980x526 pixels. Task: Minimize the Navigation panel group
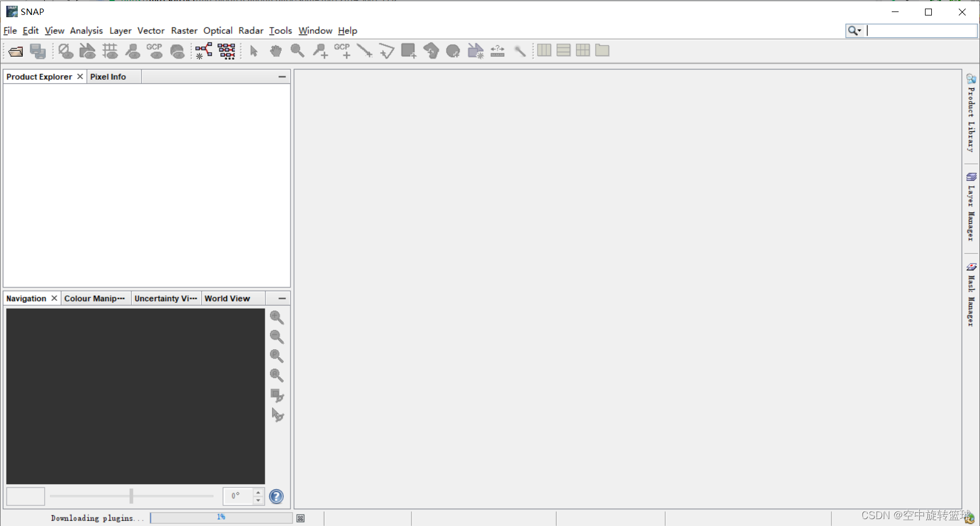(x=282, y=298)
